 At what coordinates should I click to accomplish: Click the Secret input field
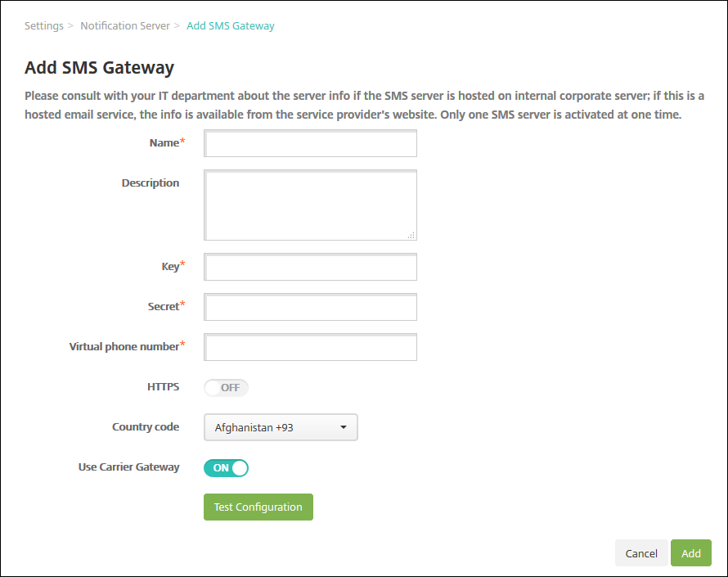310,308
